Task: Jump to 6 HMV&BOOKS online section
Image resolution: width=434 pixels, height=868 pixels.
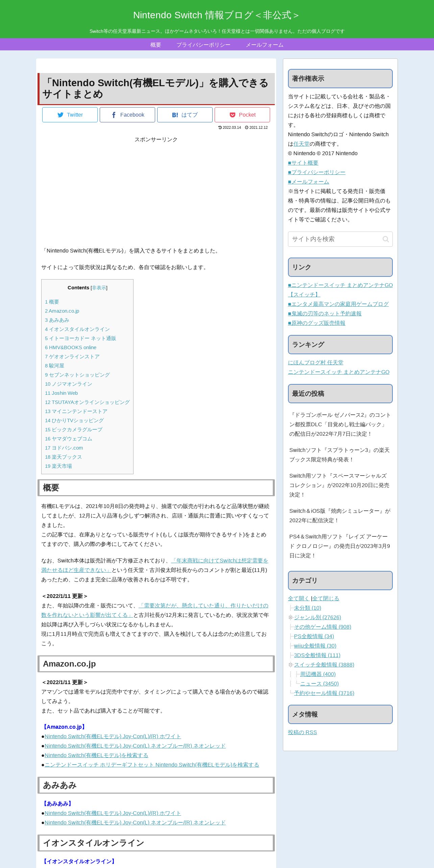Action: [71, 347]
